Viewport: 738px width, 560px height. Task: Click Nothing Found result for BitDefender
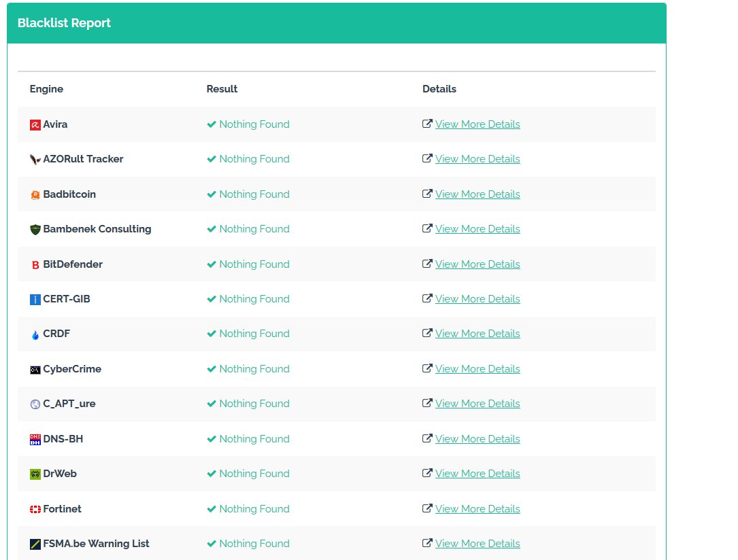point(254,264)
